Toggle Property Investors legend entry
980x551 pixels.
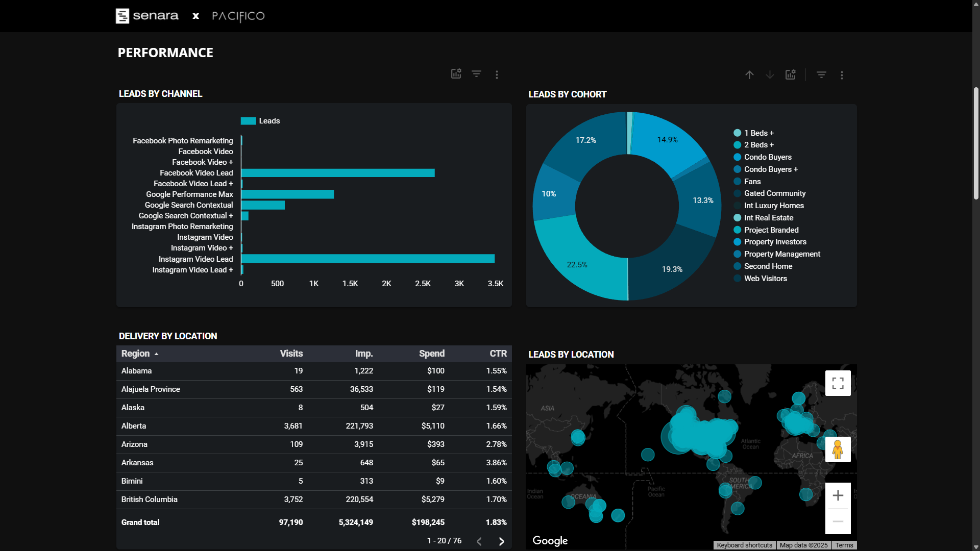point(775,242)
